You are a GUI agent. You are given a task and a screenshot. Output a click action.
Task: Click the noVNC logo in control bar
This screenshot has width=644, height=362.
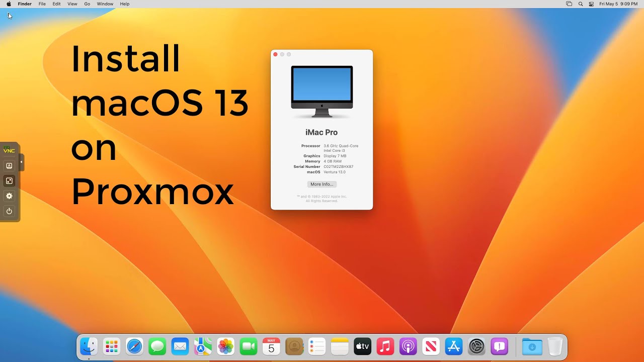(x=9, y=150)
